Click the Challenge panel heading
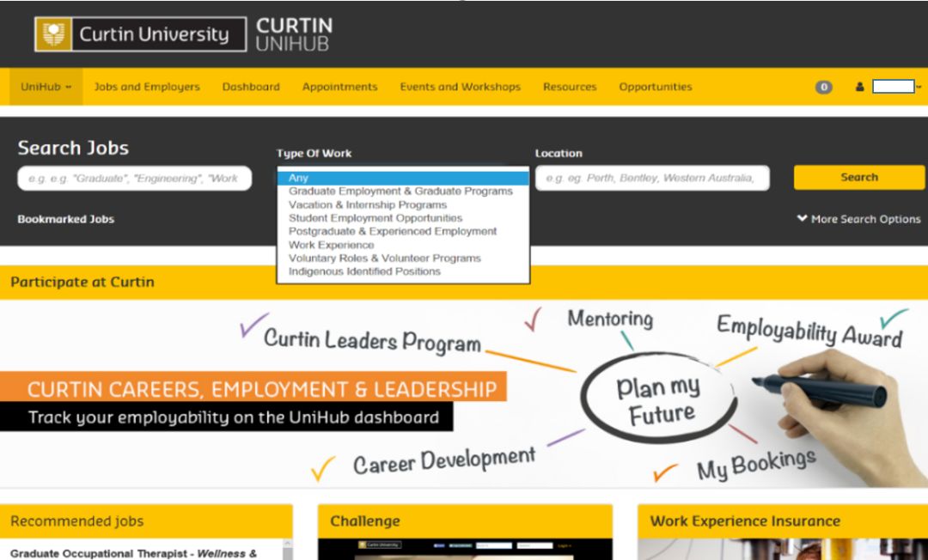928x560 pixels. pos(364,521)
